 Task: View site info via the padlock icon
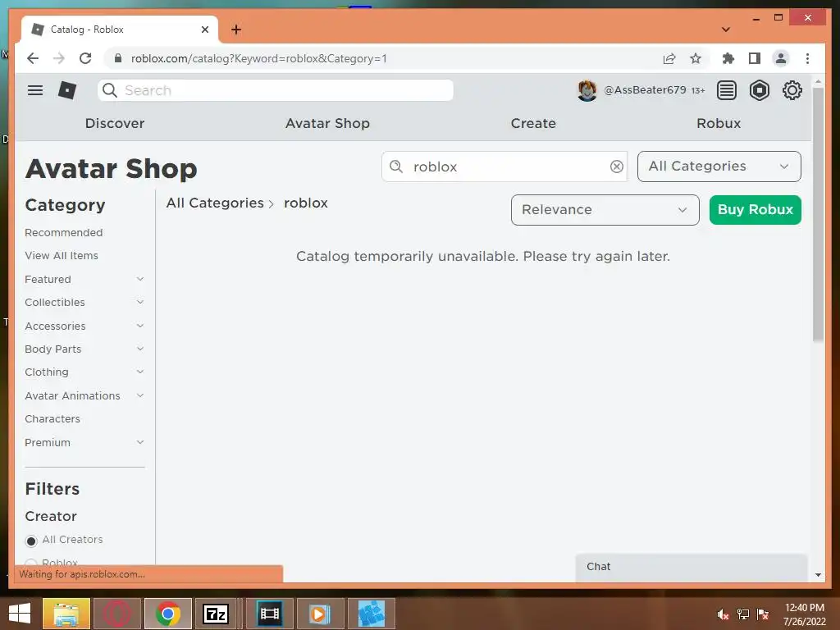point(118,58)
